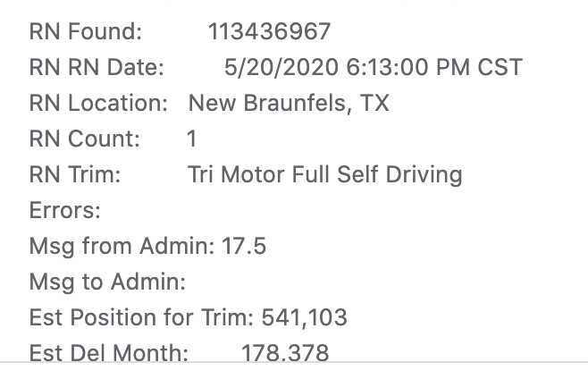588x379 pixels.
Task: Click the Est Del Month label
Action: [109, 353]
